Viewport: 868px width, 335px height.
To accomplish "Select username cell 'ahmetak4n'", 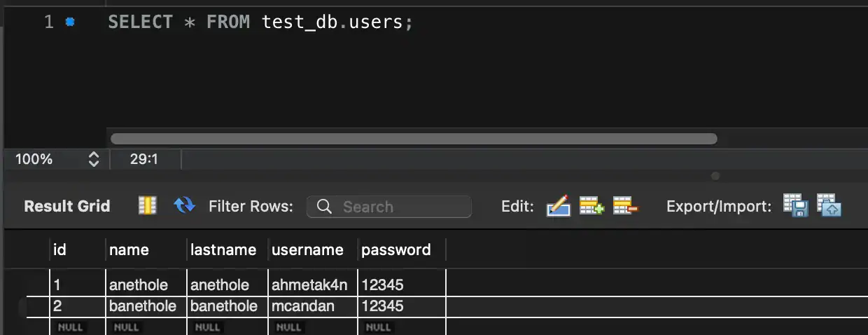I will click(313, 285).
